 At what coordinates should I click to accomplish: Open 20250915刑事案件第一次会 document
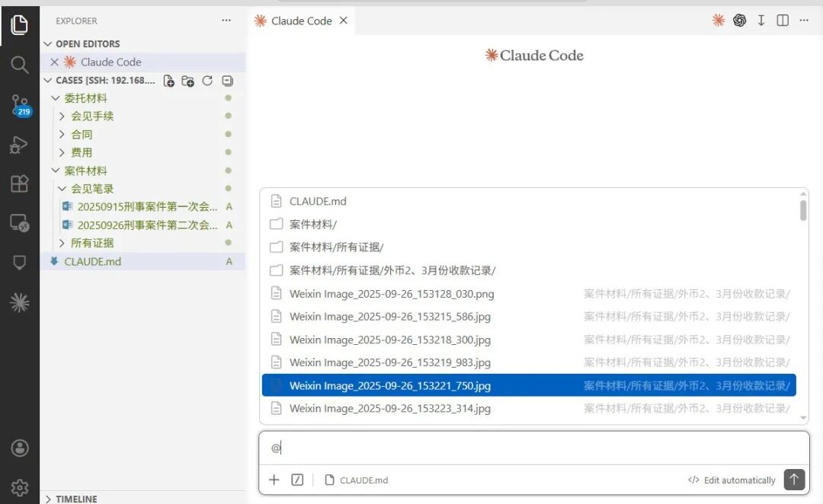[143, 206]
